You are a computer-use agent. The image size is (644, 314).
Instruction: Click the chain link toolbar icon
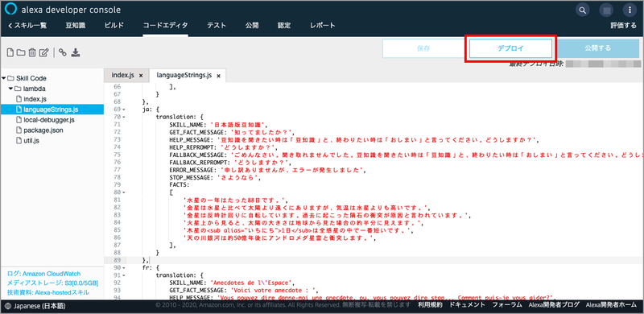63,52
